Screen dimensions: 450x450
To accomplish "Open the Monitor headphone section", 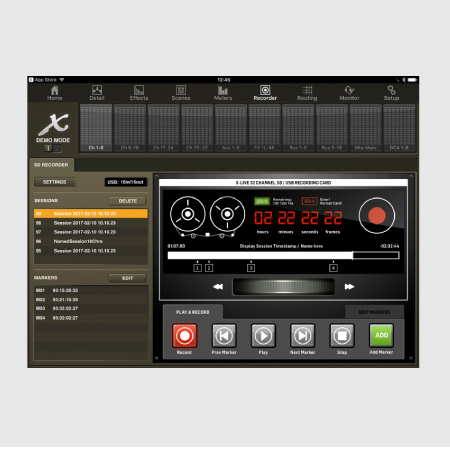I will pyautogui.click(x=349, y=93).
